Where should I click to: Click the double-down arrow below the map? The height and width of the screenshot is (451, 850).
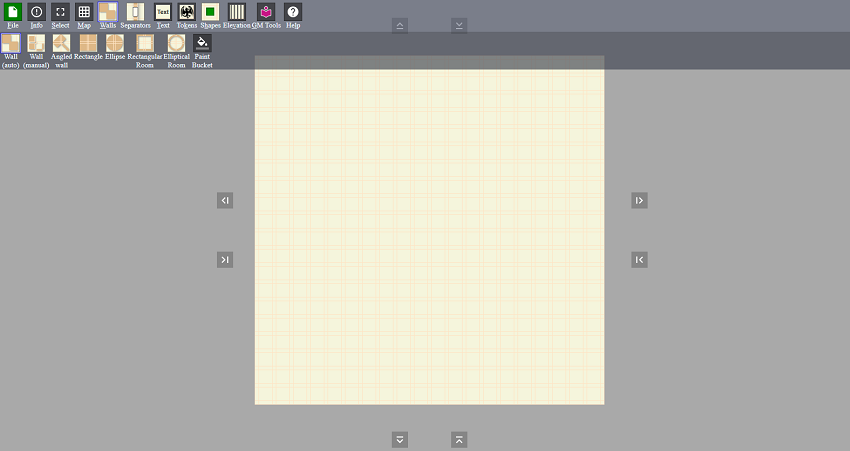pyautogui.click(x=400, y=439)
